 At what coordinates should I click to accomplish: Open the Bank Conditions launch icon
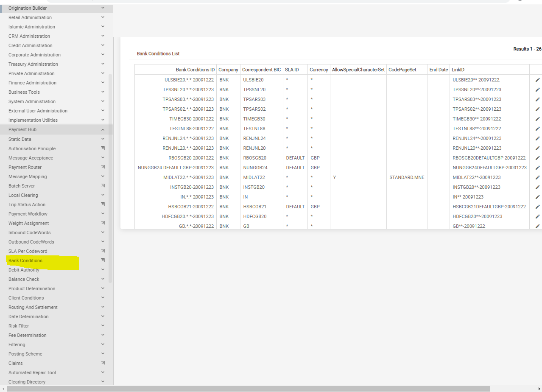tap(103, 260)
